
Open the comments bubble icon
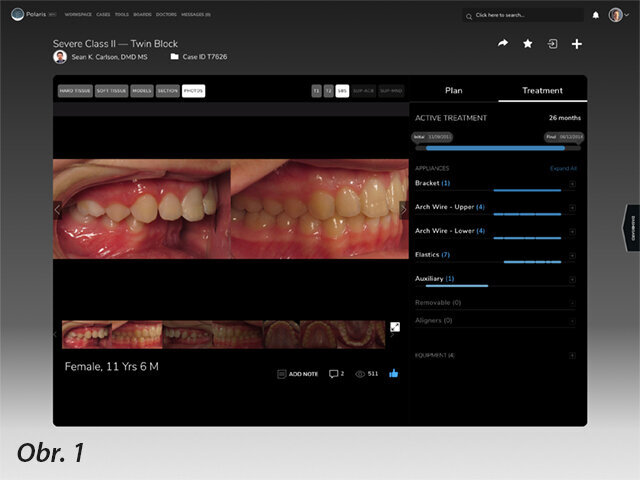click(x=336, y=373)
